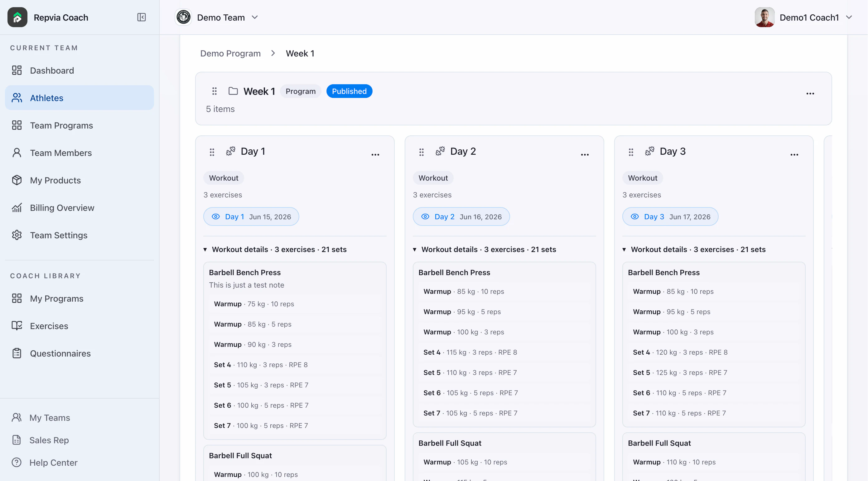The image size is (868, 481).
Task: Click the Sales Rep document icon
Action: point(17,440)
